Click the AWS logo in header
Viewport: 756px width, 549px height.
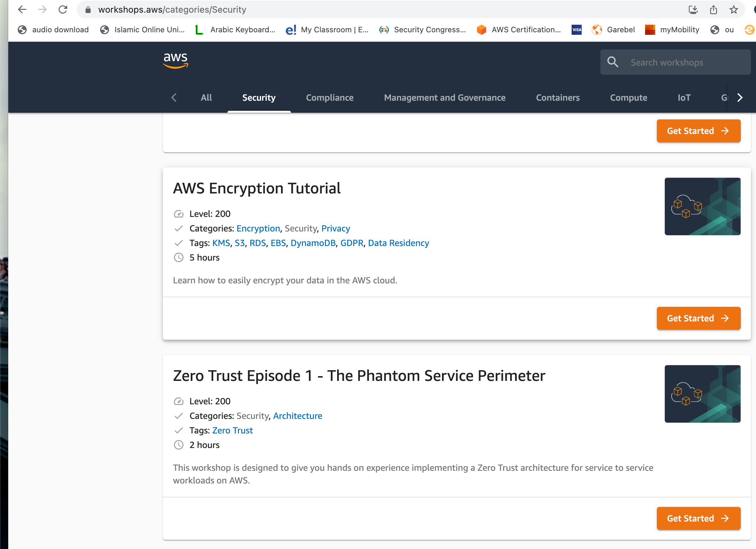(x=175, y=60)
